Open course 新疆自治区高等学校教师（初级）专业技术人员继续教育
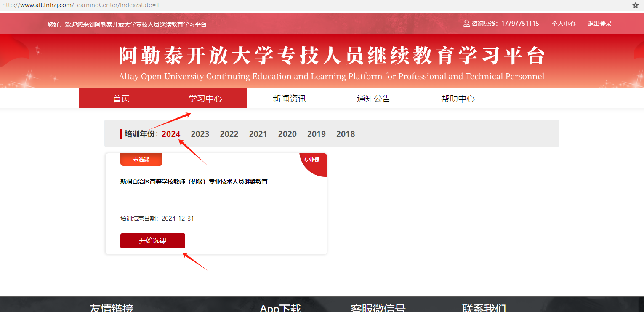The width and height of the screenshot is (644, 312). pos(194,181)
